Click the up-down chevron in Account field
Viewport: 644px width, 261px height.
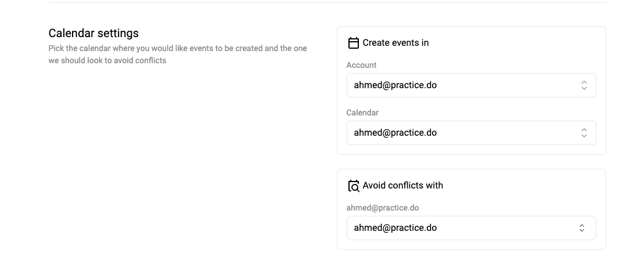click(584, 85)
